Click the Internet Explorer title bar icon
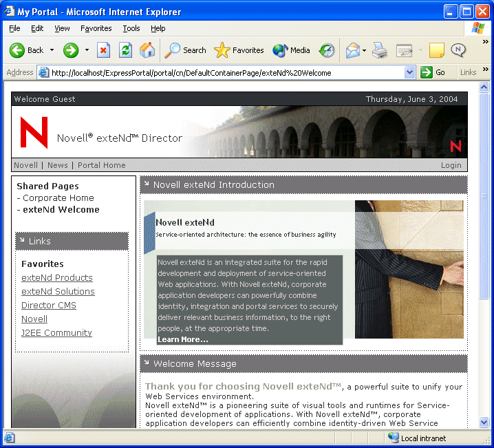 [10, 12]
